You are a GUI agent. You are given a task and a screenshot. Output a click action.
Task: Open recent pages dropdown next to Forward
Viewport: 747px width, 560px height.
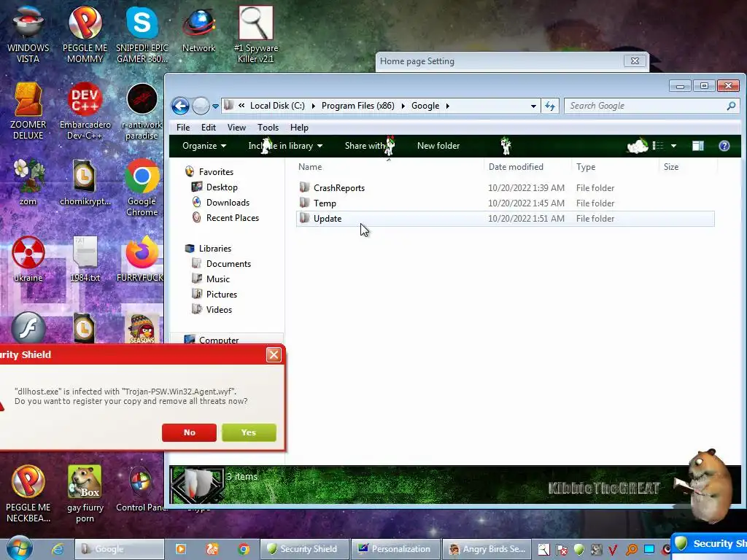[x=215, y=106]
